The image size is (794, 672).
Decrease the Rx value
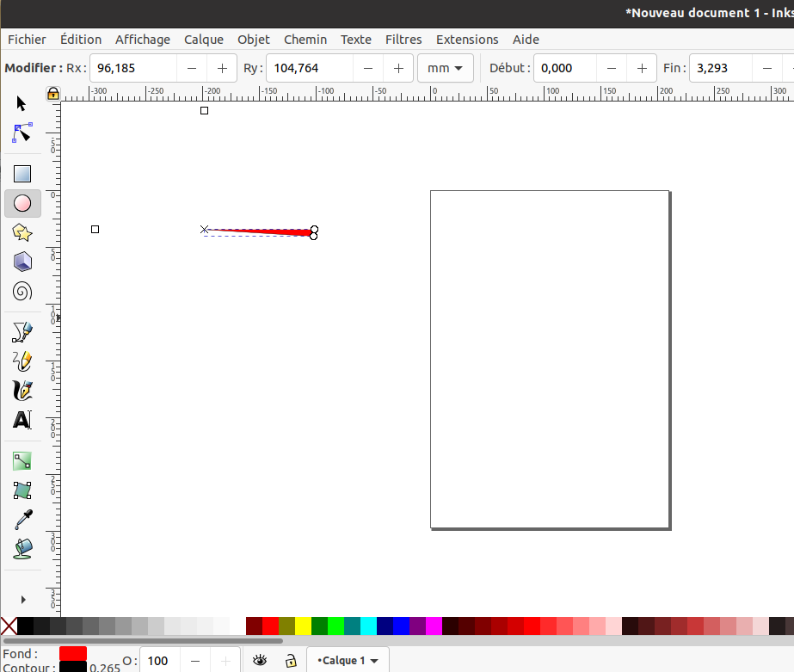click(192, 68)
